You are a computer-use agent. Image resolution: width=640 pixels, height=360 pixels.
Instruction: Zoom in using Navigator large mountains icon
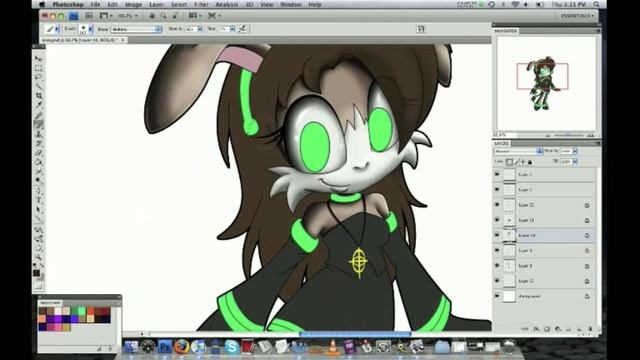pyautogui.click(x=591, y=135)
